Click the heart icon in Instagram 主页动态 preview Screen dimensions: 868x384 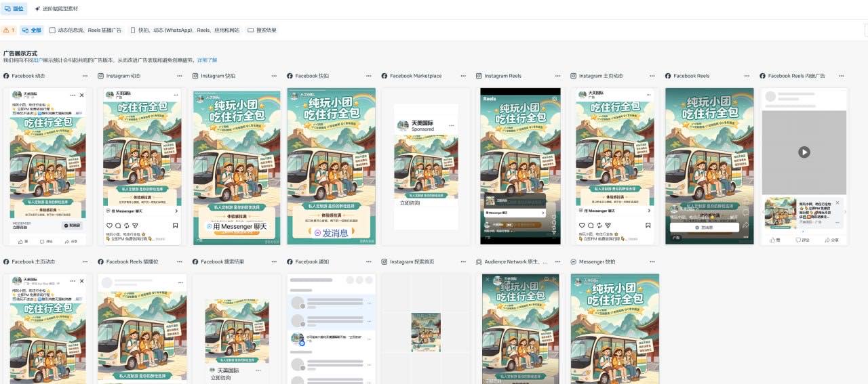(x=582, y=225)
